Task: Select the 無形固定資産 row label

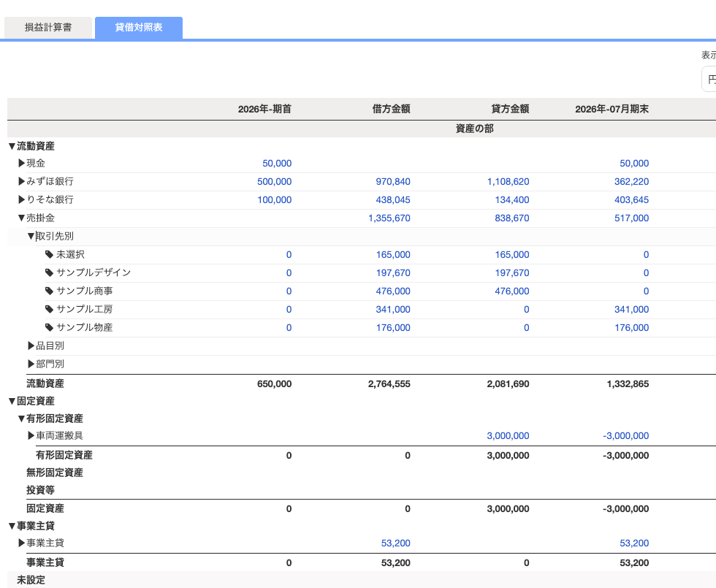Action: click(x=55, y=473)
